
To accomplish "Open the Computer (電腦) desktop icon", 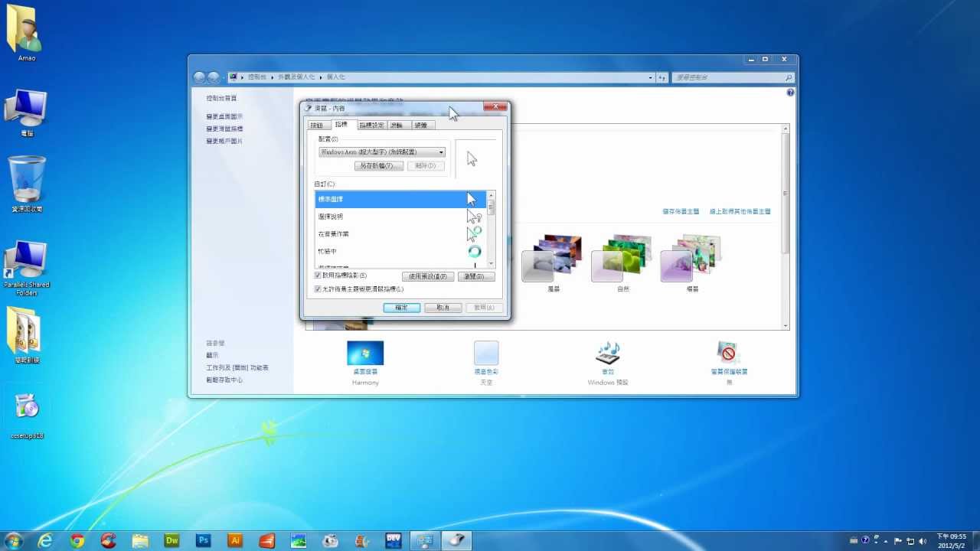I will tap(27, 113).
